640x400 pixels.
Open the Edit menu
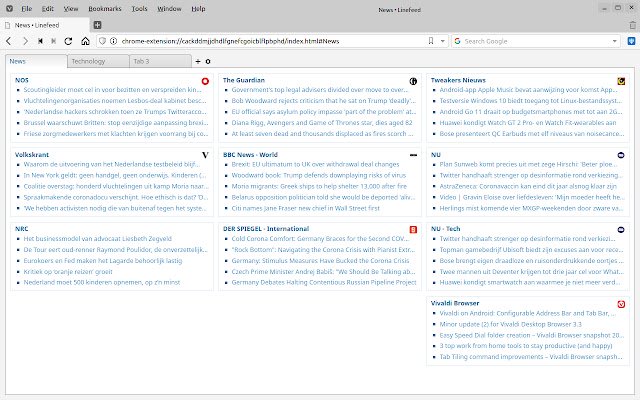click(x=48, y=9)
